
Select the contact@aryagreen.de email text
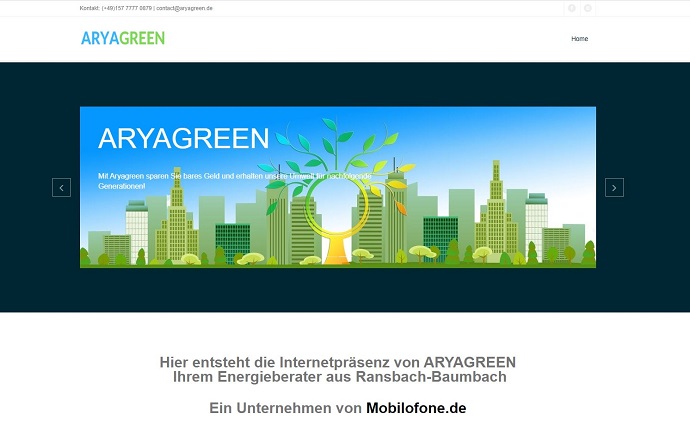pos(184,8)
